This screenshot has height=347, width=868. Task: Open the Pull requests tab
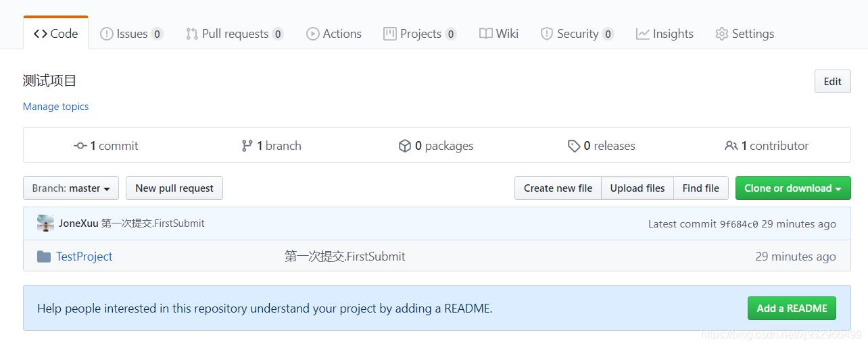(x=235, y=34)
